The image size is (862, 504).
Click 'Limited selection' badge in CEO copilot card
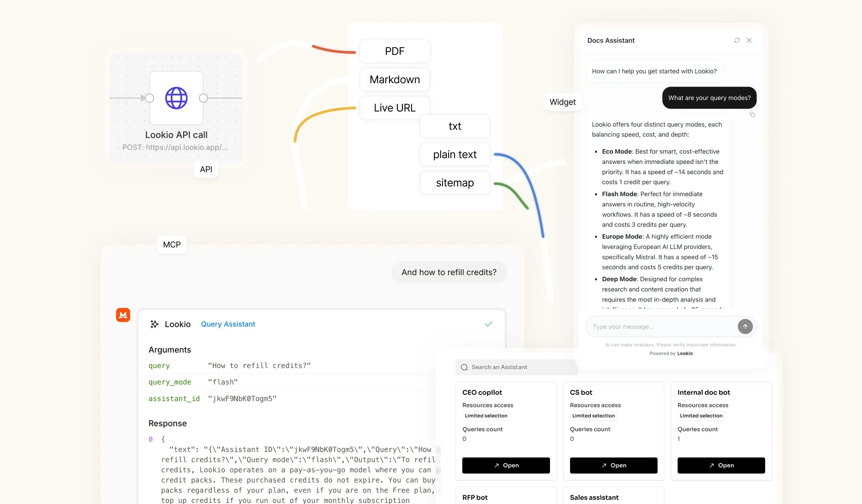coord(486,416)
